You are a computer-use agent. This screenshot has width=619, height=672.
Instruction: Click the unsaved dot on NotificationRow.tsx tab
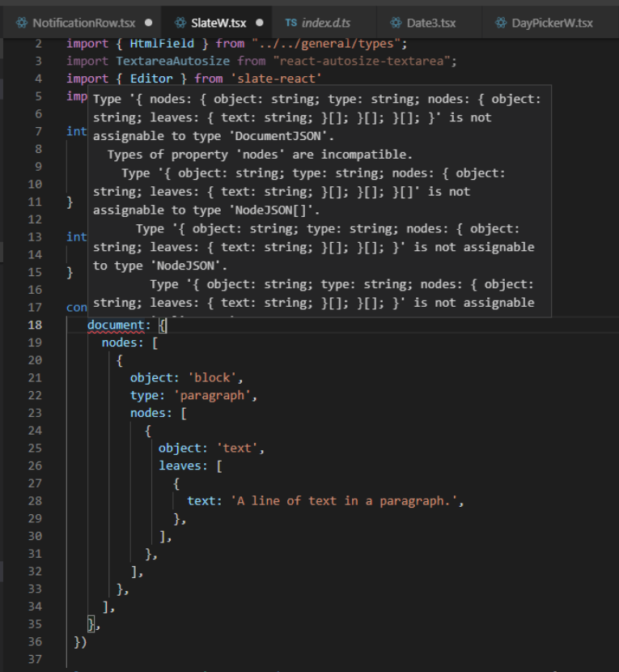148,23
